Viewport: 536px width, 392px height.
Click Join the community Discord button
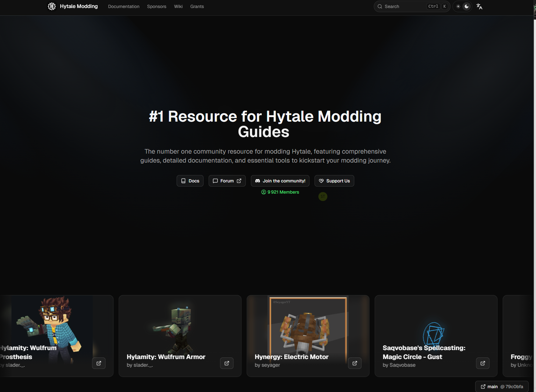click(x=280, y=181)
